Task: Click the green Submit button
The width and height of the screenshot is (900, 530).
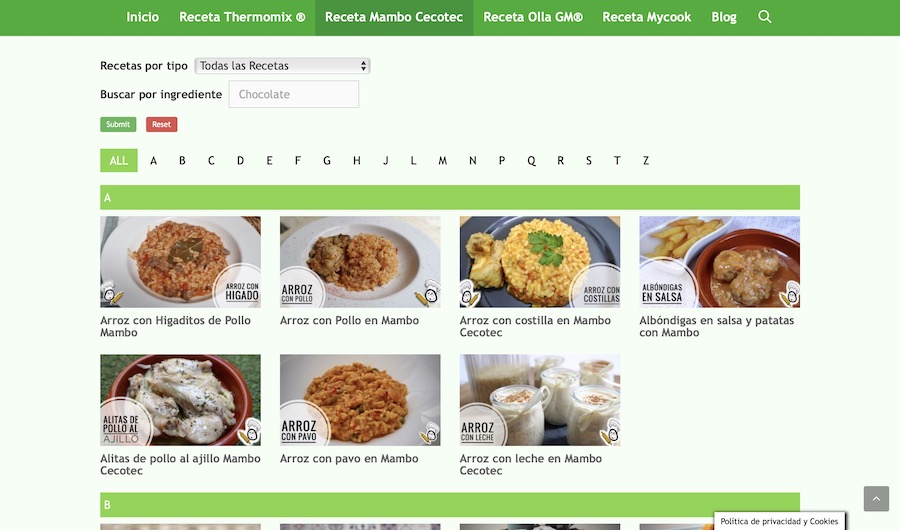Action: pos(118,125)
